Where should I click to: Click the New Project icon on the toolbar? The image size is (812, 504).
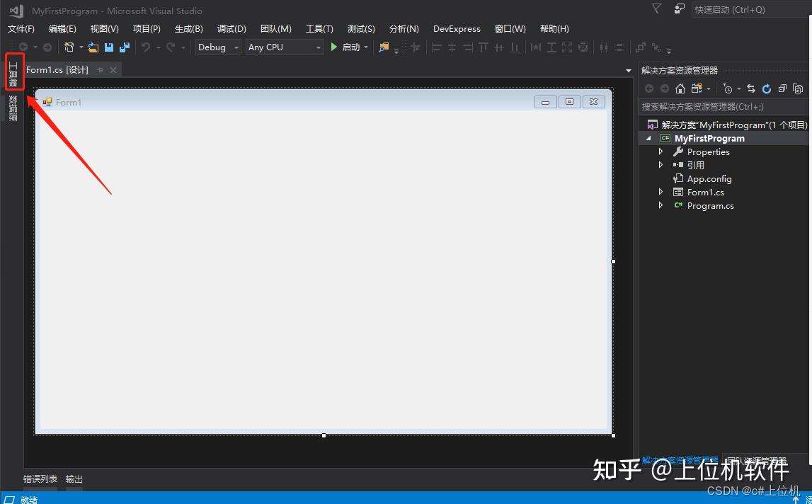pyautogui.click(x=69, y=47)
